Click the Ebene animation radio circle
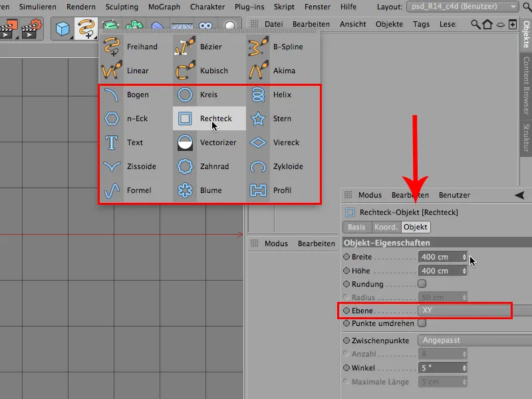Image resolution: width=532 pixels, height=399 pixels. click(346, 311)
